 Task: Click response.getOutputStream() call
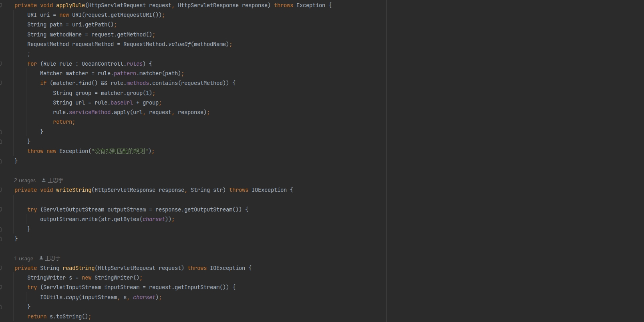coord(197,209)
